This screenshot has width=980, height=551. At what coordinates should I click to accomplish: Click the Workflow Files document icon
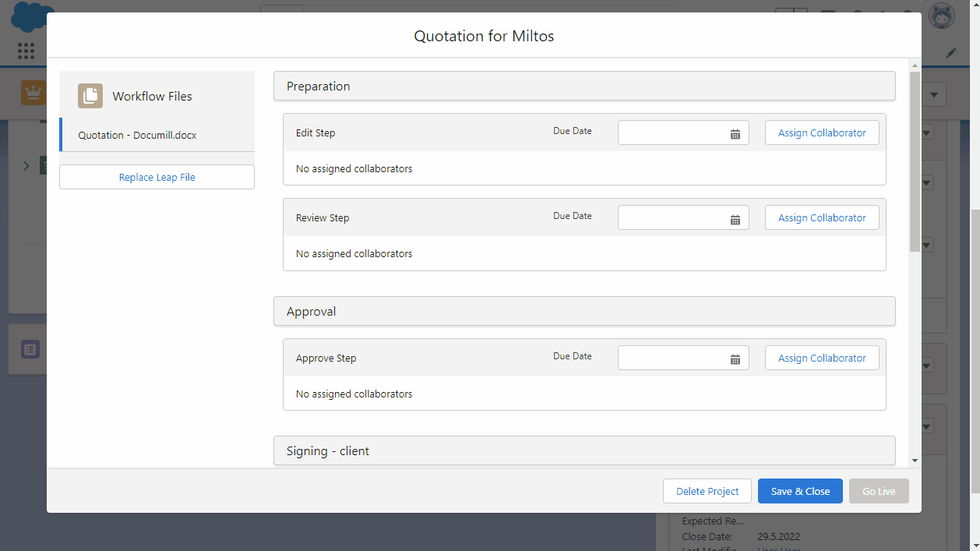point(90,96)
